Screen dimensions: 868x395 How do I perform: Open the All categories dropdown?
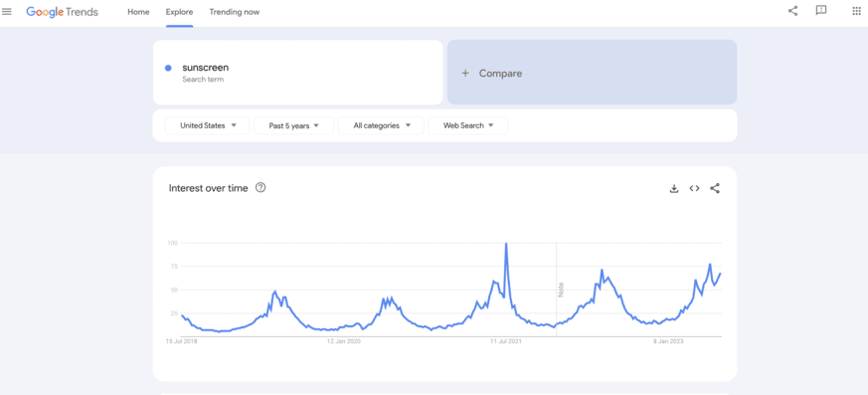(382, 125)
